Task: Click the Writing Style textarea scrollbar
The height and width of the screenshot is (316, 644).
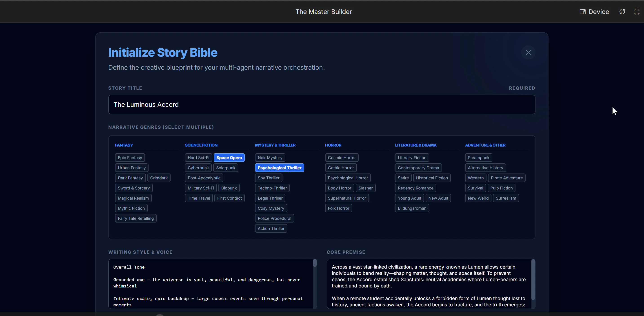Action: click(315, 263)
